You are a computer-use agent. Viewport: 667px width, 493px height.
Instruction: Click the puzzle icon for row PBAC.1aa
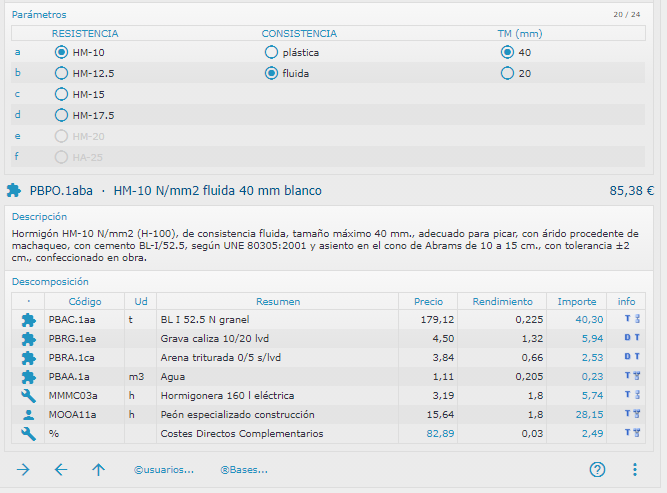coord(28,320)
